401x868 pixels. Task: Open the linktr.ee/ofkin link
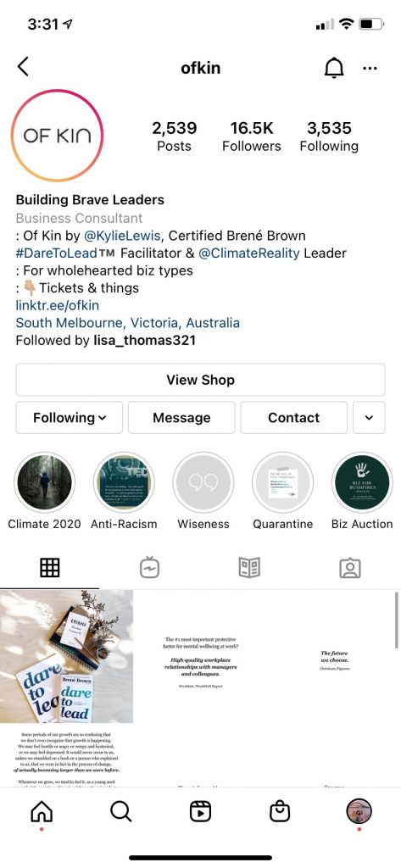click(58, 305)
